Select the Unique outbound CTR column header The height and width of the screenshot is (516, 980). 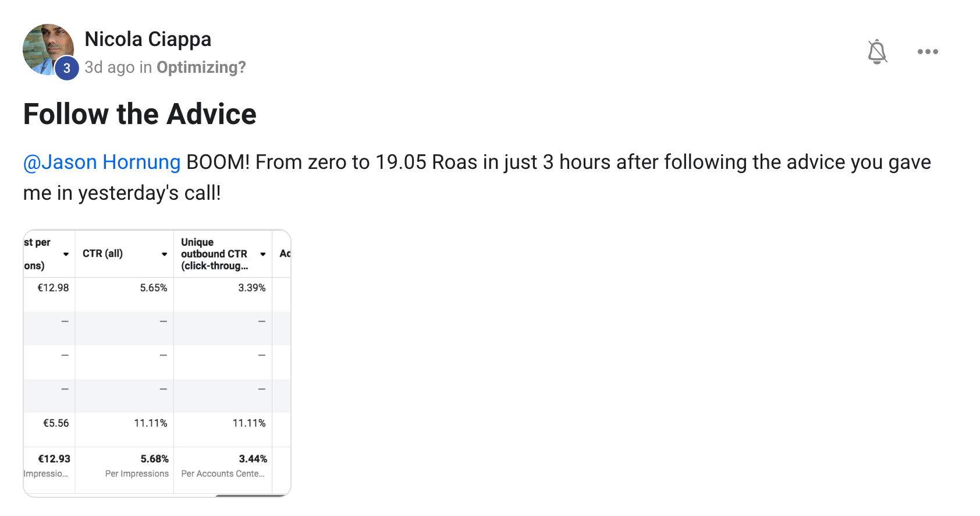tap(214, 254)
